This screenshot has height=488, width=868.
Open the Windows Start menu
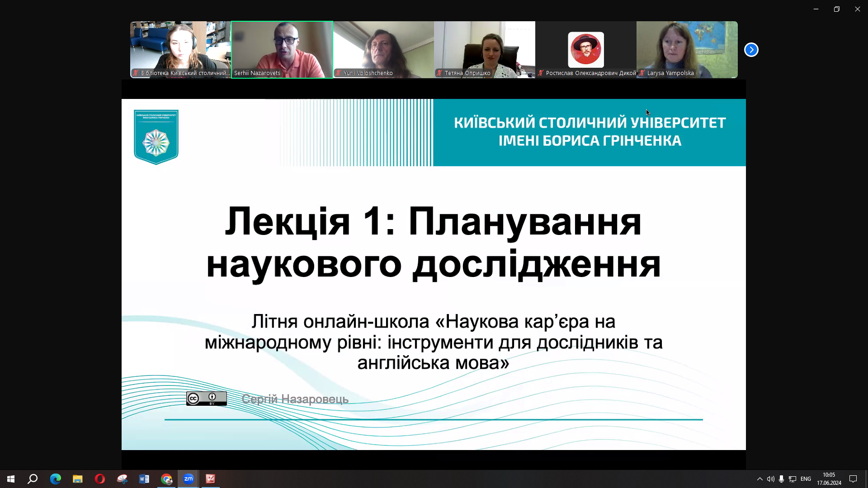[x=11, y=479]
